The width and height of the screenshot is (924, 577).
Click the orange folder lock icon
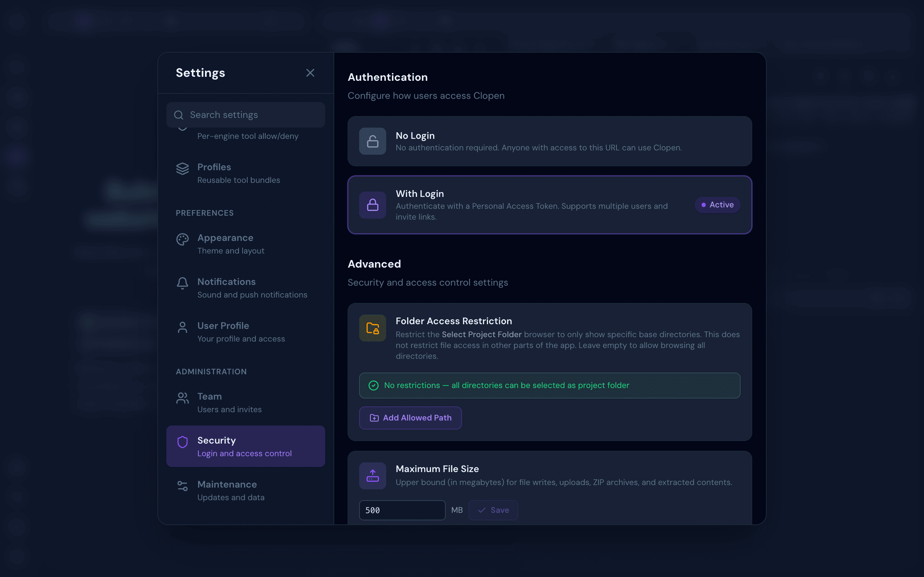tap(372, 328)
